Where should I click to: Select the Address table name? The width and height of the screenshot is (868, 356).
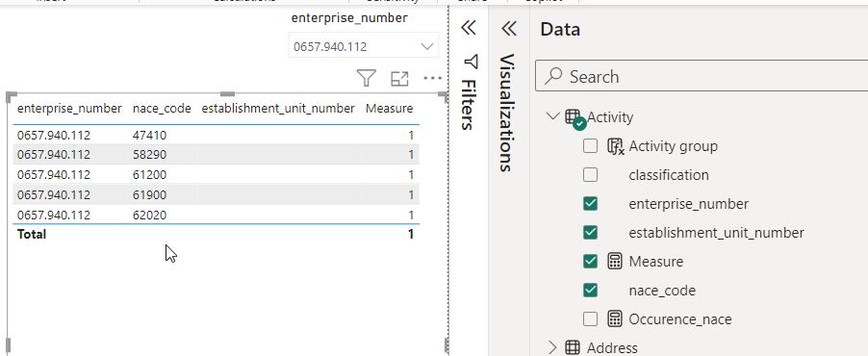(612, 347)
